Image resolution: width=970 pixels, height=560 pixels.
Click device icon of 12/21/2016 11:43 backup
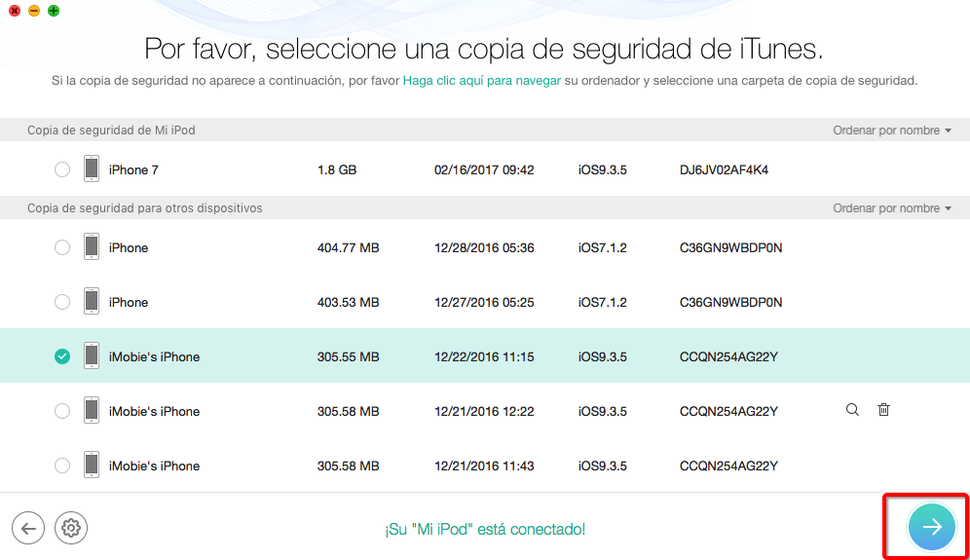pyautogui.click(x=92, y=465)
